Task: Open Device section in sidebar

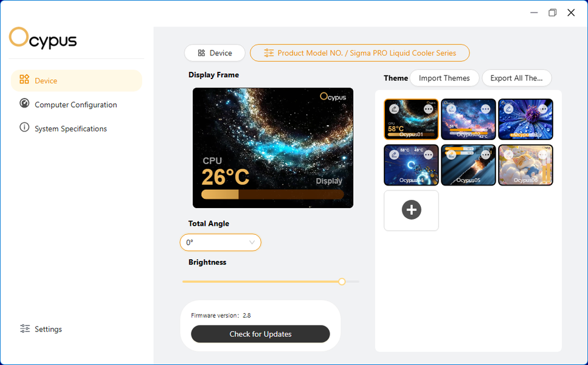Action: tap(77, 80)
